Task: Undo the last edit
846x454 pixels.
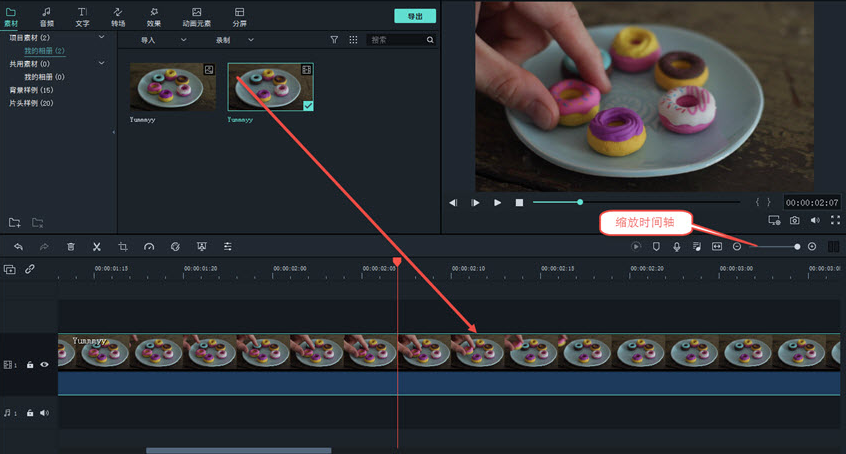Action: point(18,247)
